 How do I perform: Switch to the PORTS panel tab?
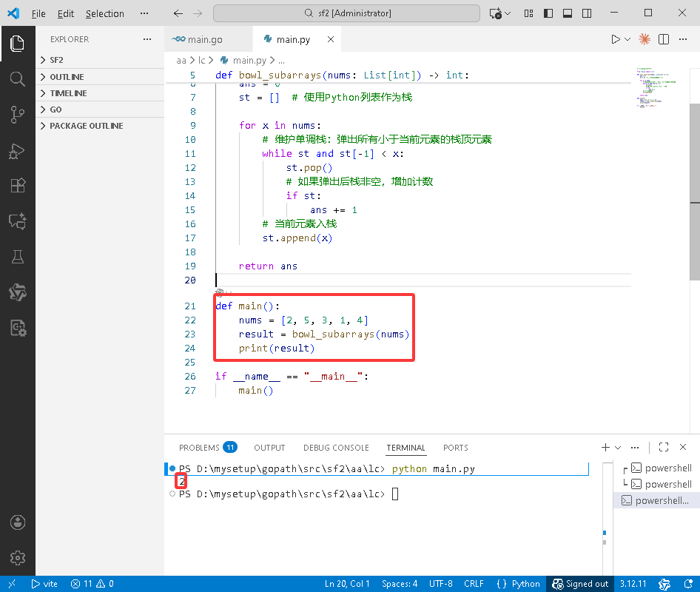(455, 448)
